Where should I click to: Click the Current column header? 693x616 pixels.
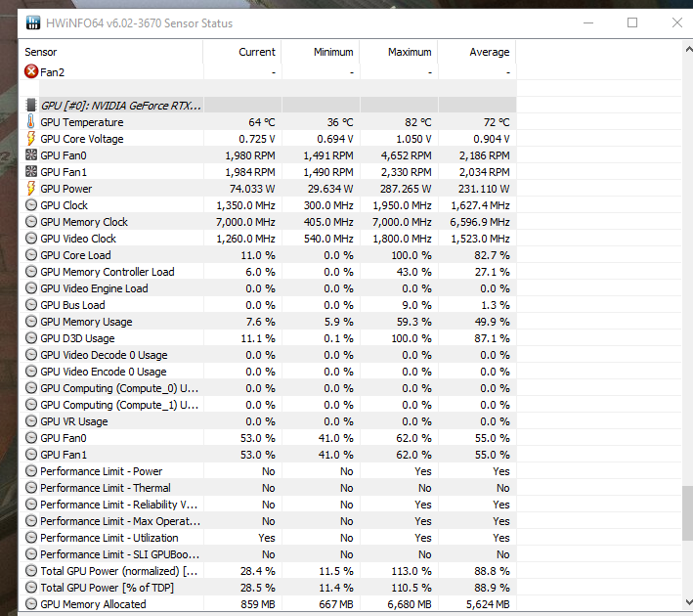tap(241, 52)
